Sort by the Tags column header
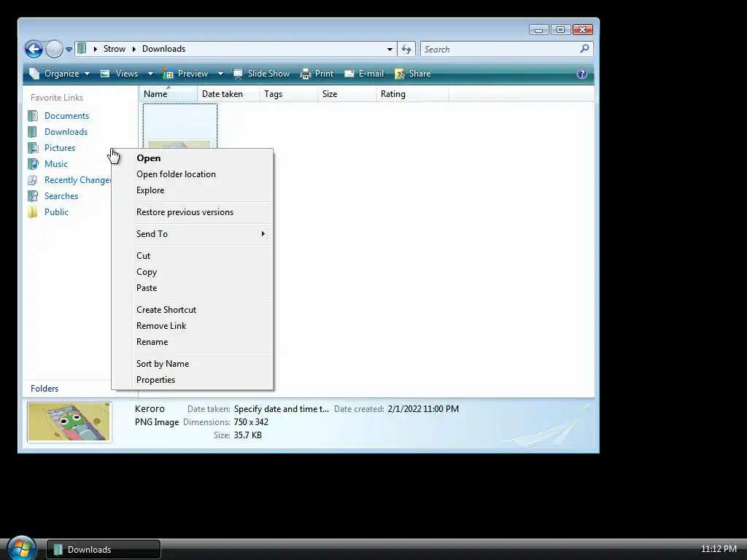This screenshot has height=560, width=747. tap(289, 94)
